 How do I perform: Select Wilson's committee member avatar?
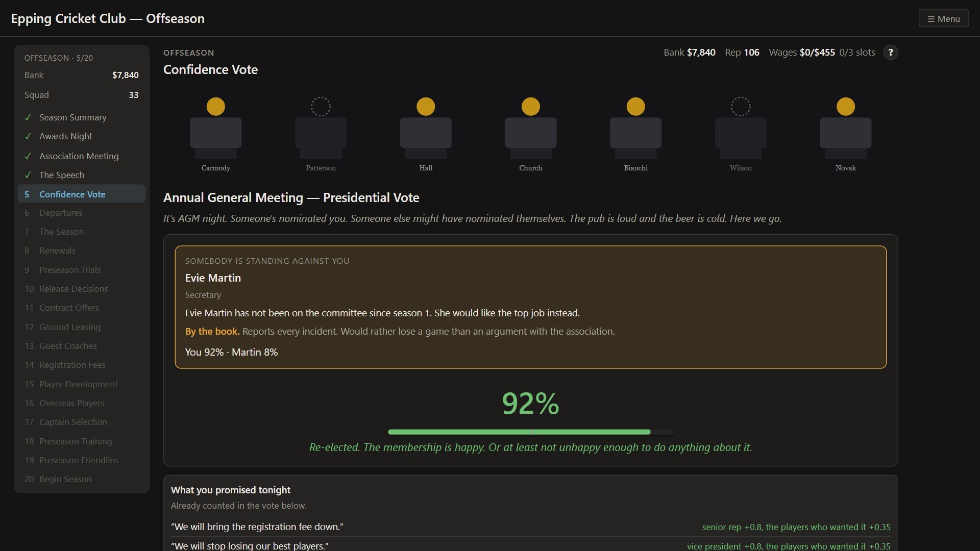coord(741,128)
